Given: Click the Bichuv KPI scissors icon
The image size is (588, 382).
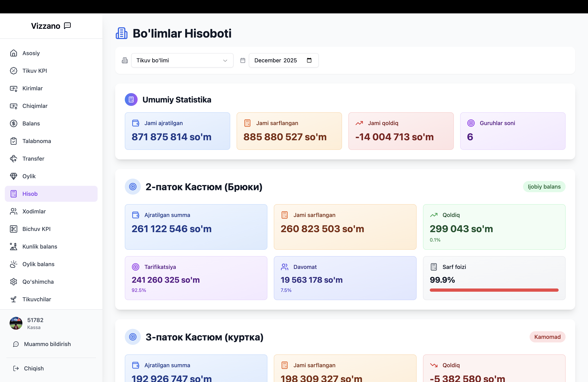Looking at the screenshot, I should (14, 229).
